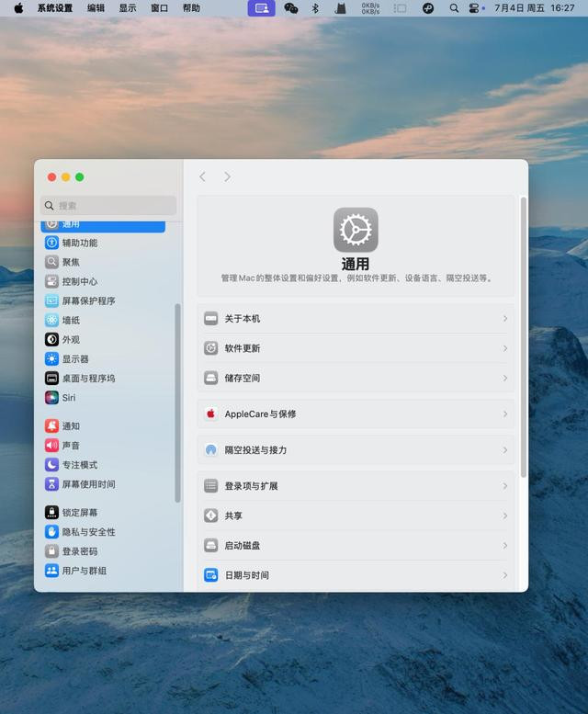This screenshot has height=714, width=588.
Task: Open WeChat icon in menu bar
Action: tap(291, 8)
